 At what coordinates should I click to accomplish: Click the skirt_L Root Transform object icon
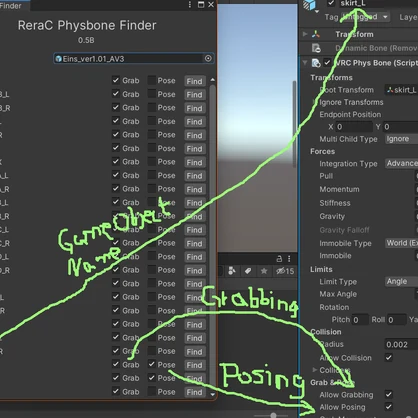(x=390, y=90)
